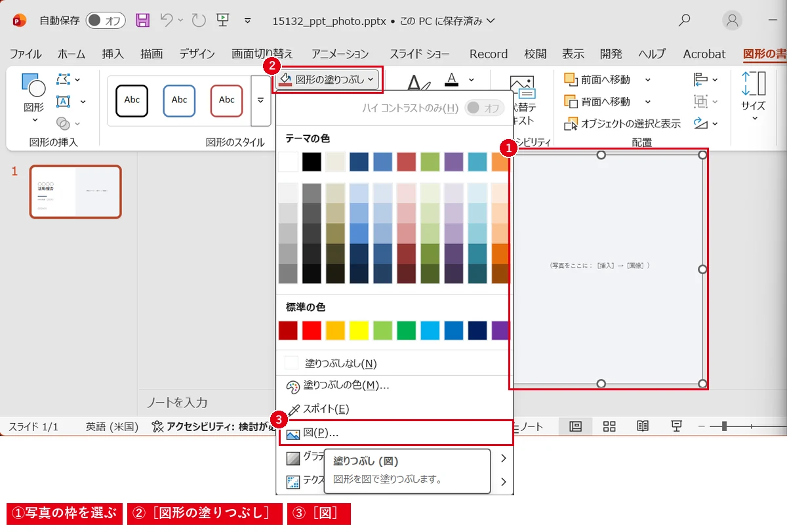Click the サイズ size icon
Viewport: 787px width, 532px height.
(x=754, y=84)
